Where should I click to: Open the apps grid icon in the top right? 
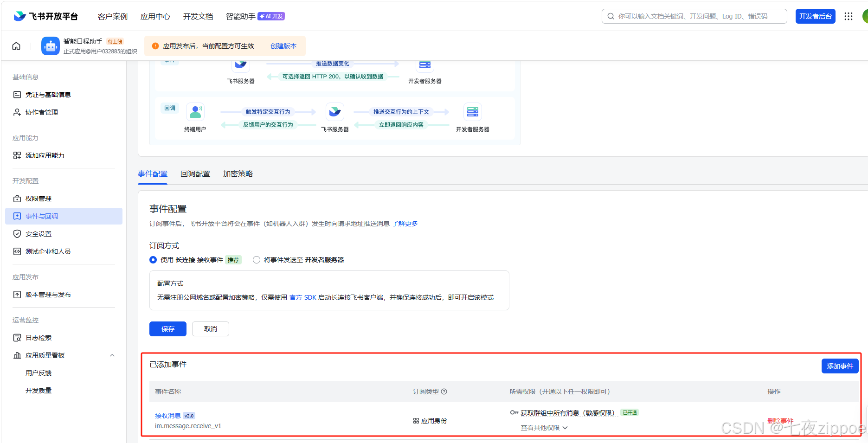pyautogui.click(x=849, y=16)
